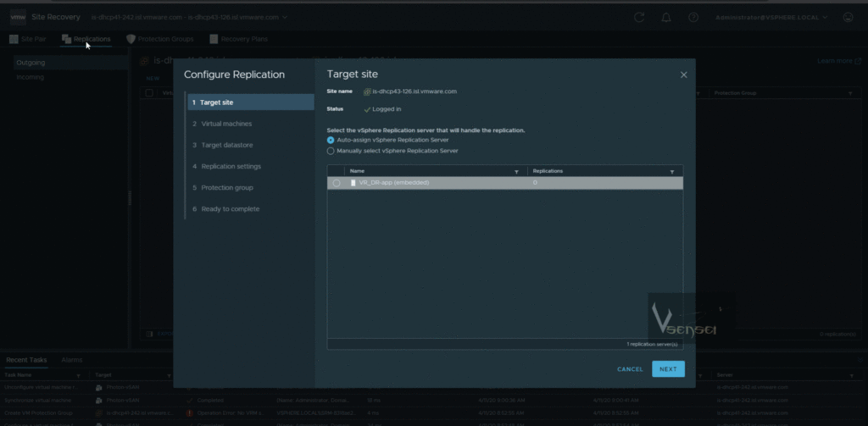The width and height of the screenshot is (868, 426).
Task: Open the help question mark icon
Action: tap(693, 17)
